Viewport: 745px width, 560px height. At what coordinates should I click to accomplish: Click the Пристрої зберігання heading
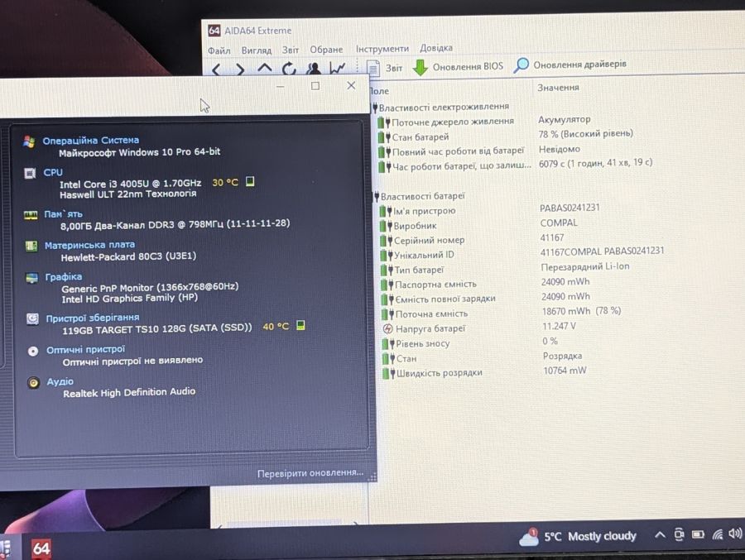coord(93,318)
